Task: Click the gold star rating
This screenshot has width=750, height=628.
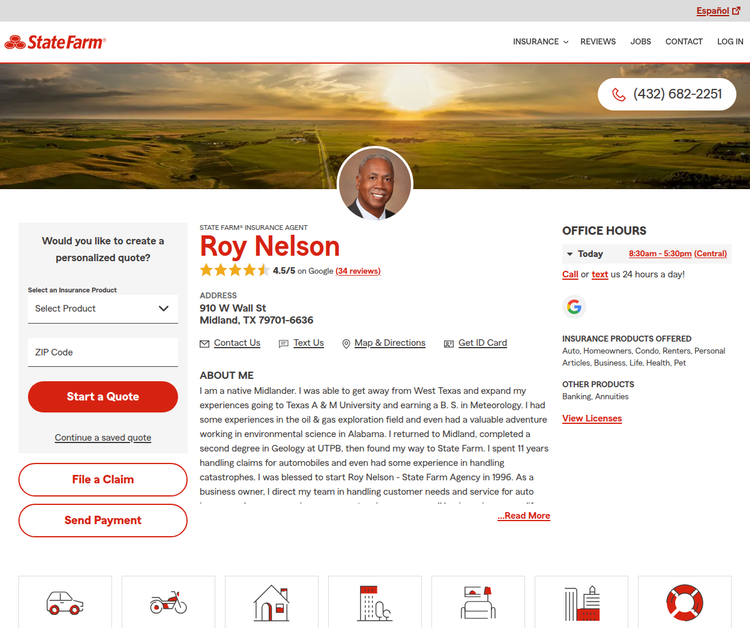Action: point(234,270)
